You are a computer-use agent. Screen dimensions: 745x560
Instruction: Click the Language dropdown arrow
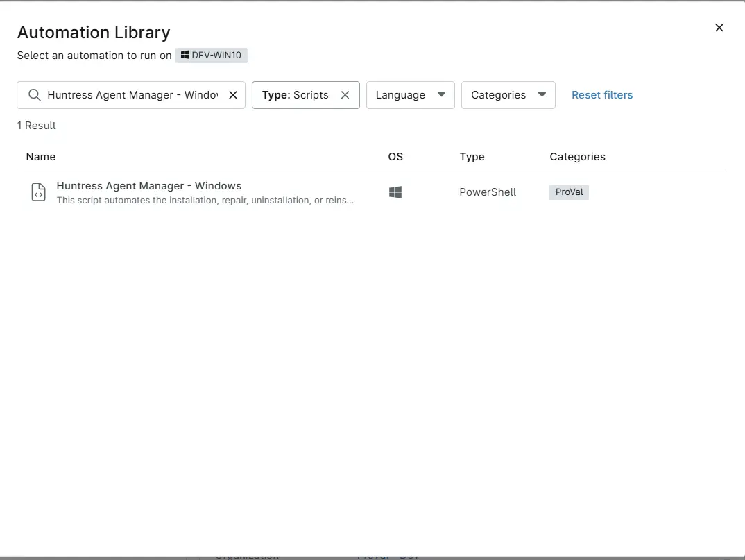click(441, 94)
